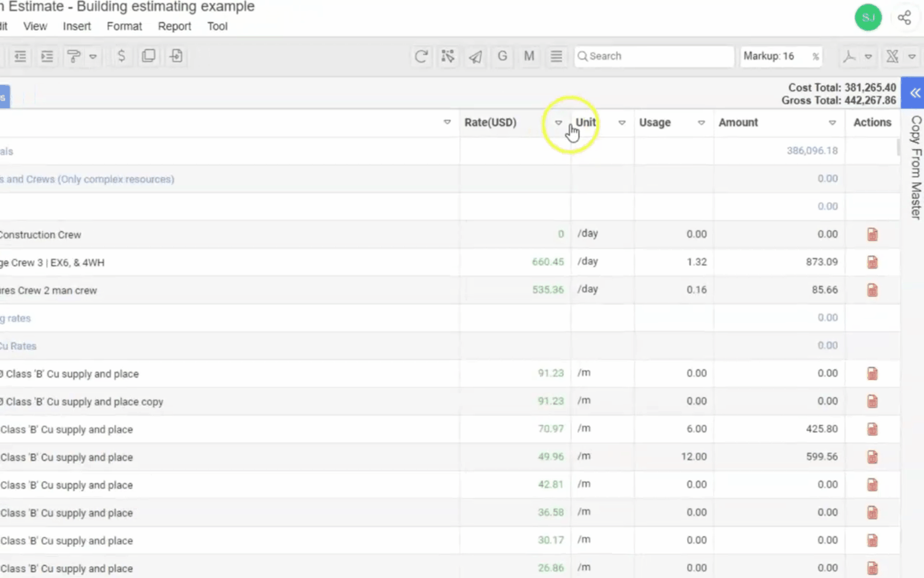This screenshot has width=924, height=578.
Task: Open the Format menu
Action: 124,26
